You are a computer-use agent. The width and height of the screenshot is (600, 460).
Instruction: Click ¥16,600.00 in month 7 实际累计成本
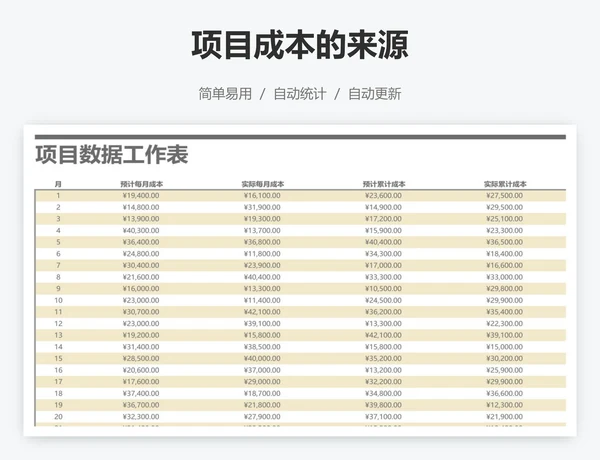[505, 265]
